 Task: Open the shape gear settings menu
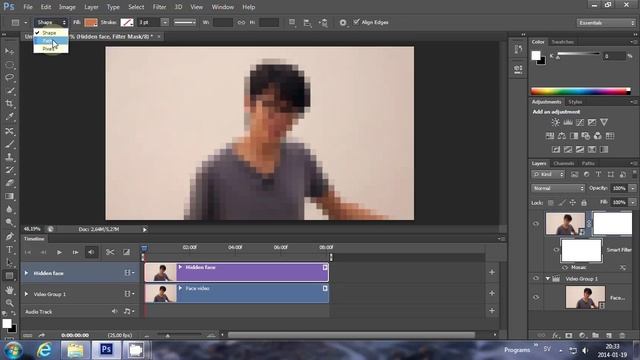(x=343, y=22)
